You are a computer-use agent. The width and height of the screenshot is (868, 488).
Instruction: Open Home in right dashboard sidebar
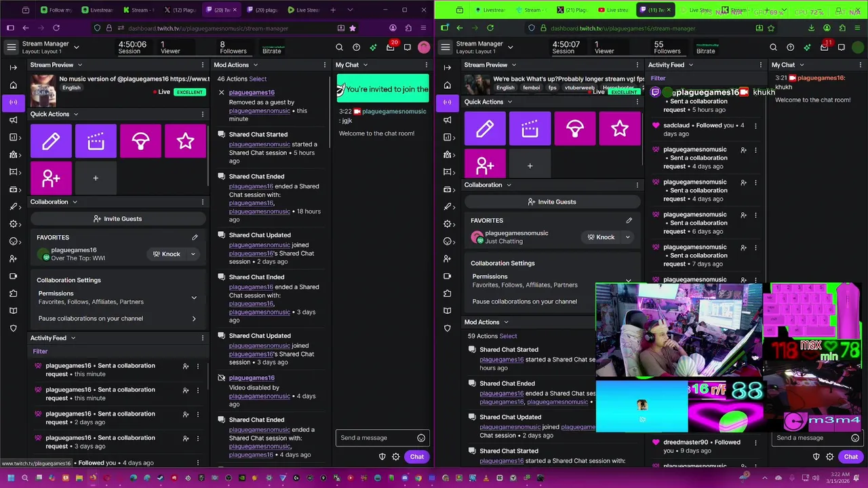(447, 85)
